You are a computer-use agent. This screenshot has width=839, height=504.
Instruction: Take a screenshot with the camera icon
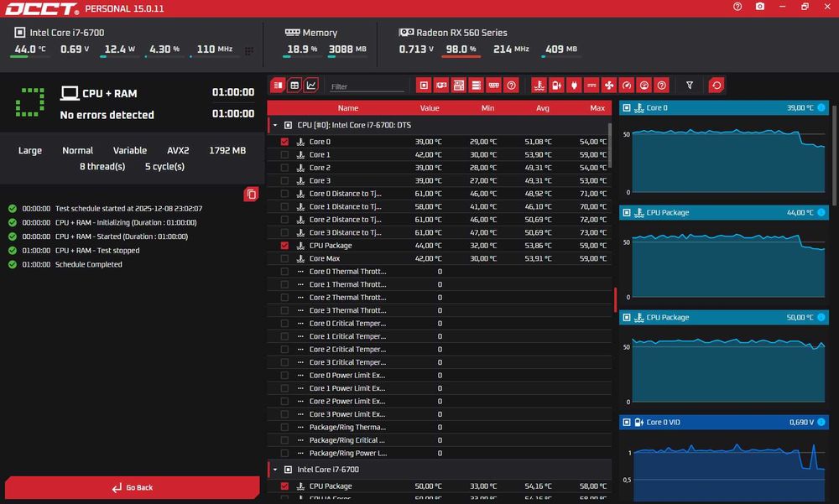(x=760, y=7)
